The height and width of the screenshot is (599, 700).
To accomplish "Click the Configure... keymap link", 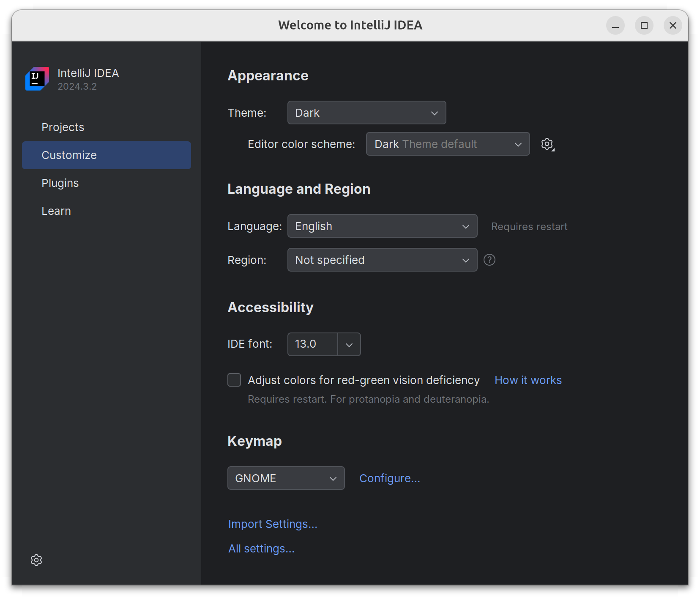I will pos(389,478).
